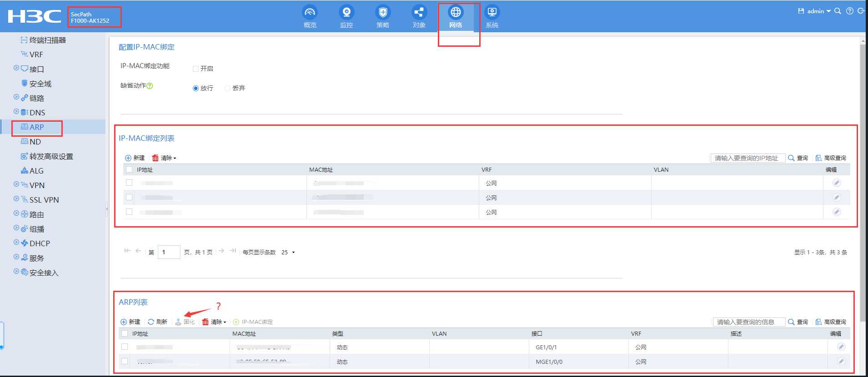
Task: Click IP-MAC绑定 in the ARP列表 toolbar
Action: 253,322
